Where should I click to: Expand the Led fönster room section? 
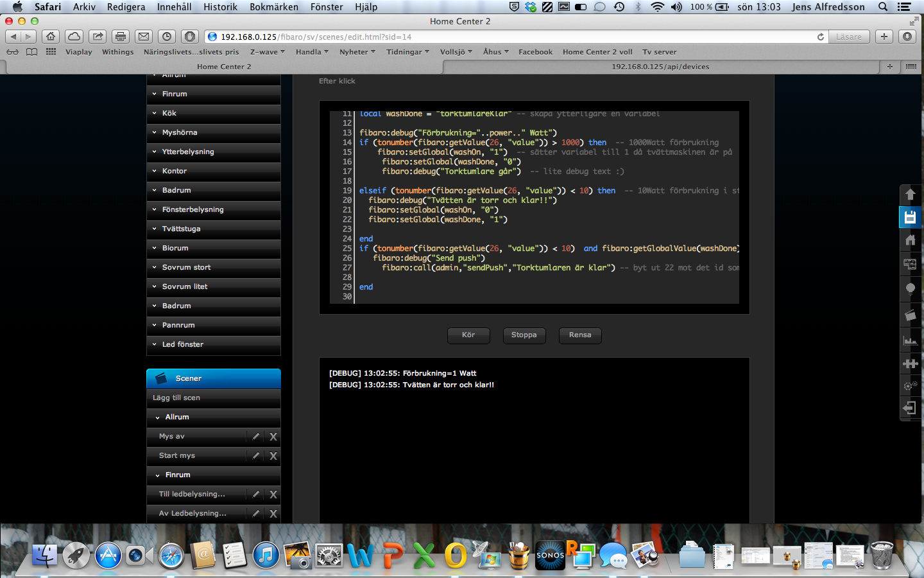pos(214,344)
